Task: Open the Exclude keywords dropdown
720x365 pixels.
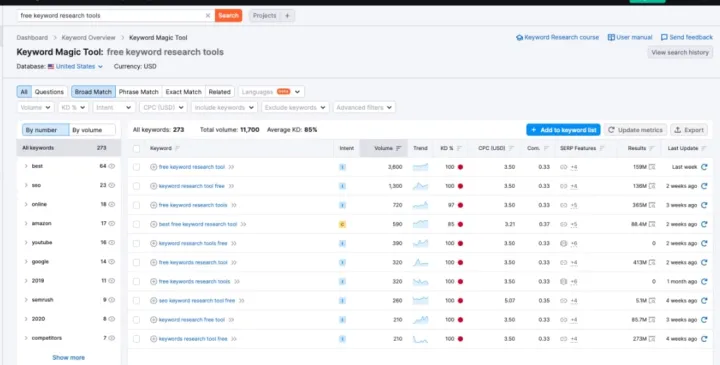Action: 295,107
